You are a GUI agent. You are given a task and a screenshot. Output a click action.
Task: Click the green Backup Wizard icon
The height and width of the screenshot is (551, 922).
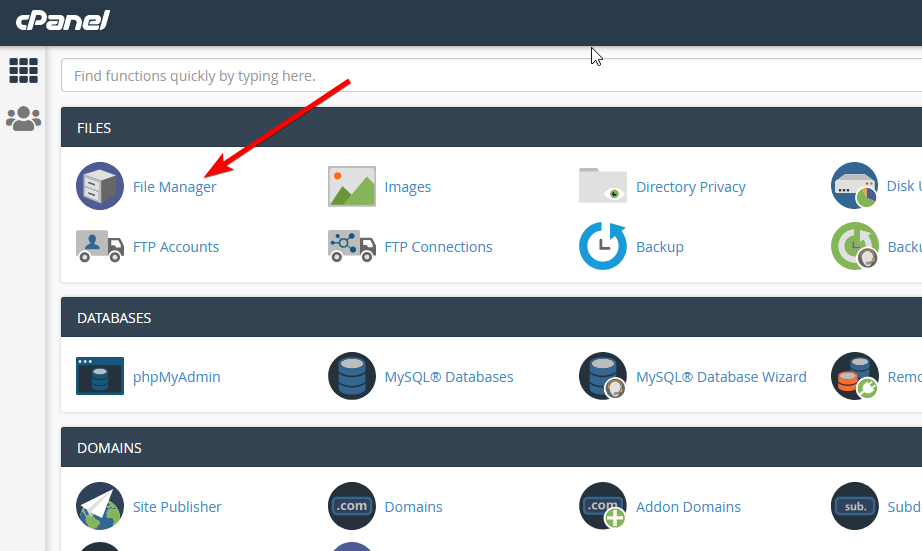tap(854, 246)
